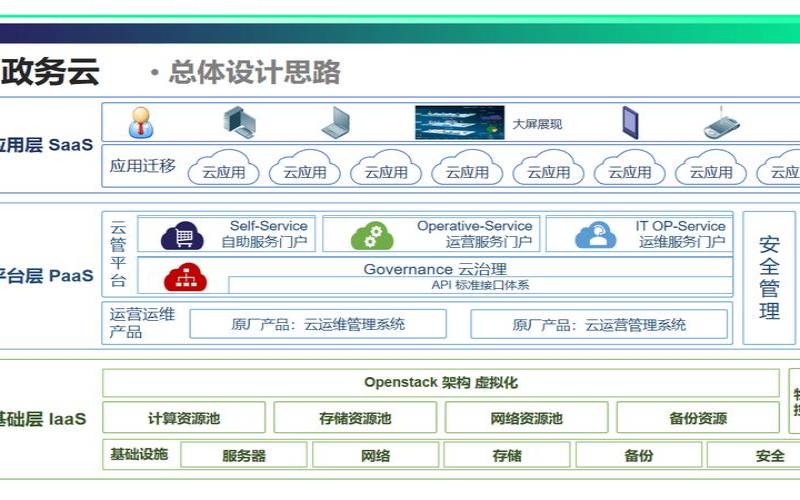The image size is (800, 500).
Task: Select the 安全 infrastructure box
Action: tap(754, 455)
